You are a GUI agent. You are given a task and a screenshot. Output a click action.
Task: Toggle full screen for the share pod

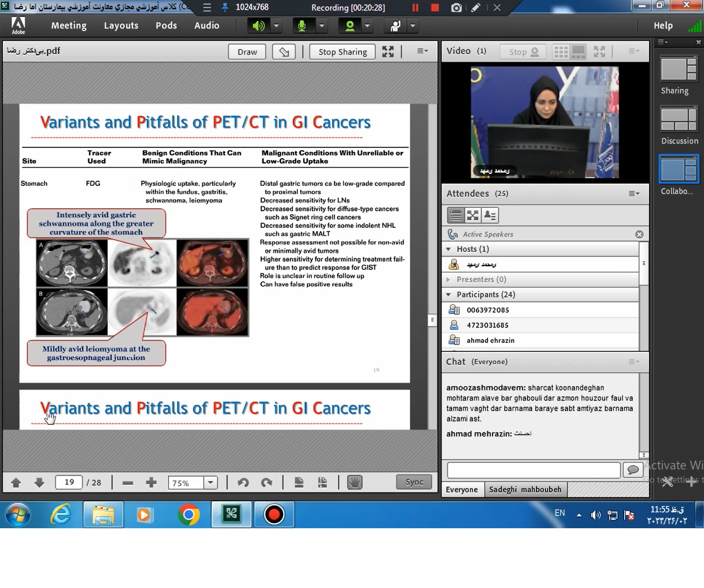tap(388, 52)
